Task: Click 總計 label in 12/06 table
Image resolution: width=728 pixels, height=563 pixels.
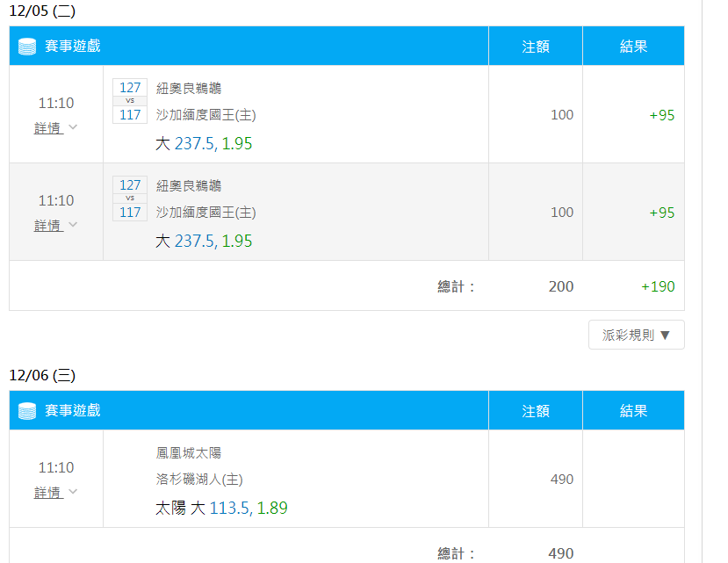Action: pyautogui.click(x=456, y=553)
